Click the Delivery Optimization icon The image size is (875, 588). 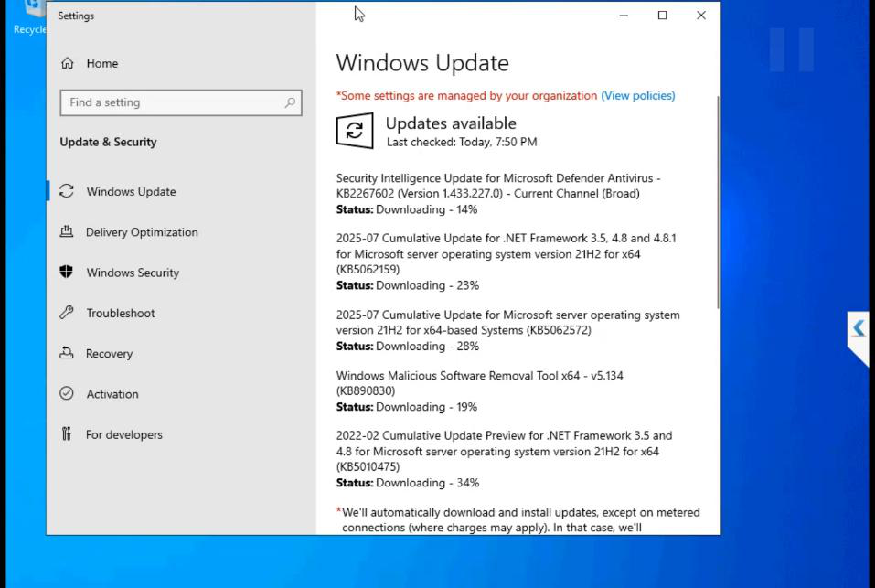pyautogui.click(x=67, y=231)
